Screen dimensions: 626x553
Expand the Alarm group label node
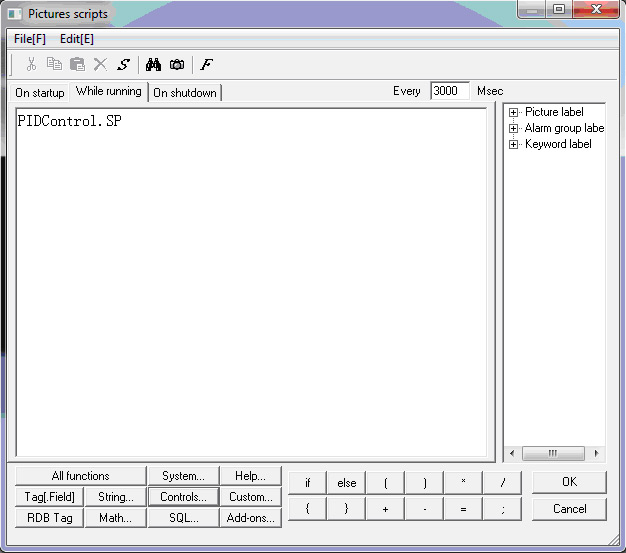coord(513,128)
